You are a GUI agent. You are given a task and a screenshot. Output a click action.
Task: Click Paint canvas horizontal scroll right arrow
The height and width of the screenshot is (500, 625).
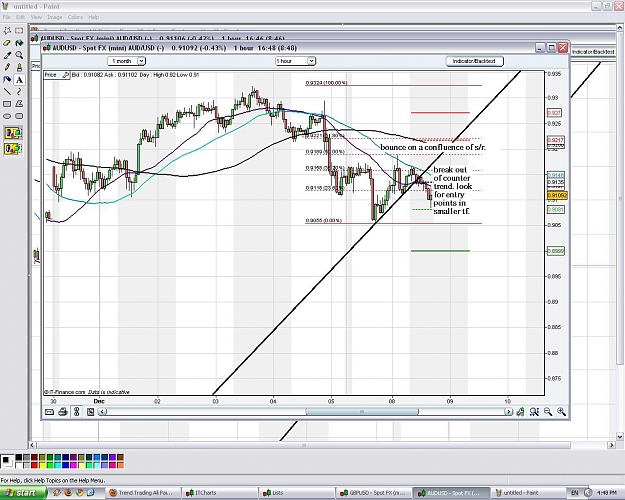coord(612,445)
